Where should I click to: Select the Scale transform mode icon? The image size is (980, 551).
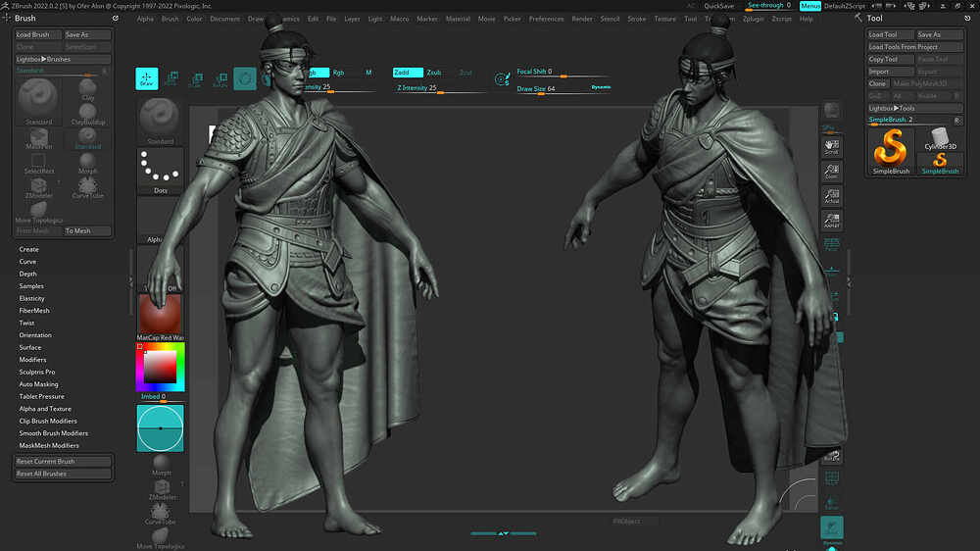pos(196,78)
